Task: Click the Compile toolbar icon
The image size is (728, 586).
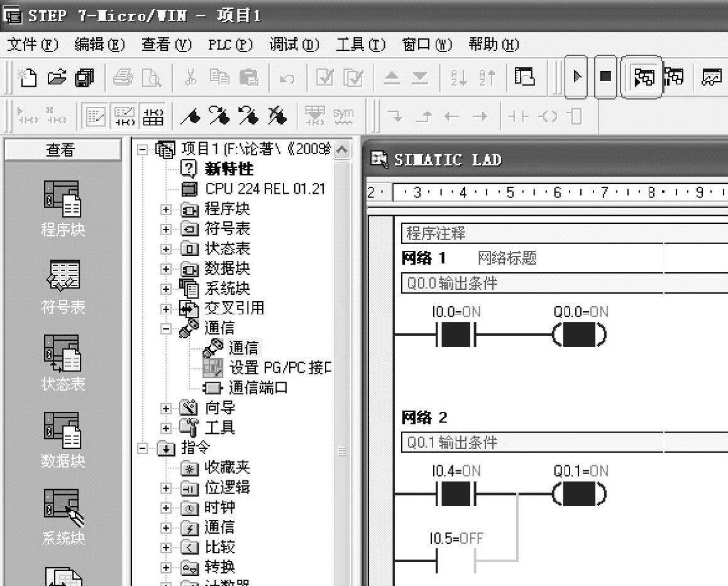Action: (324, 77)
